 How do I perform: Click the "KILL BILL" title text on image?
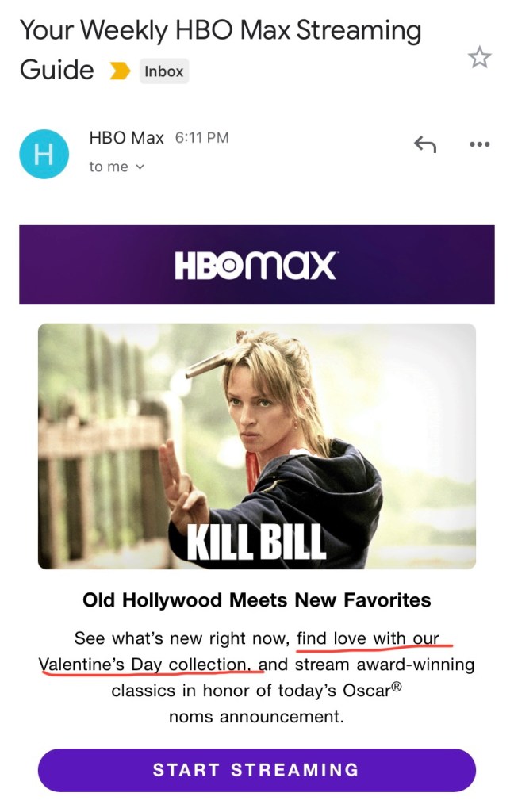point(256,542)
